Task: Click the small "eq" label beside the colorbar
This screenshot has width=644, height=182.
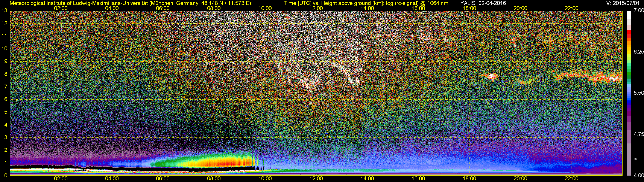Action: coord(636,159)
